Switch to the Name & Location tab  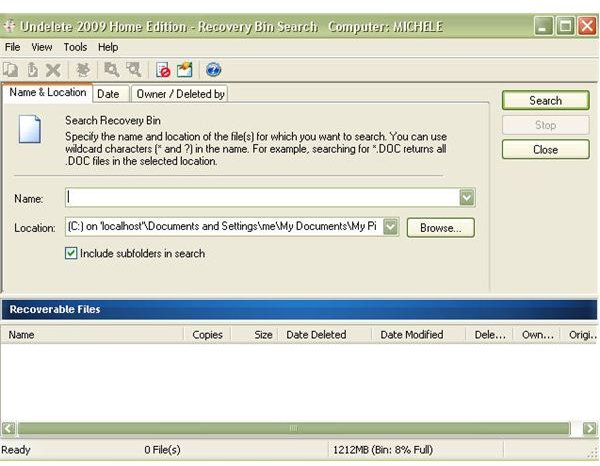pos(47,93)
